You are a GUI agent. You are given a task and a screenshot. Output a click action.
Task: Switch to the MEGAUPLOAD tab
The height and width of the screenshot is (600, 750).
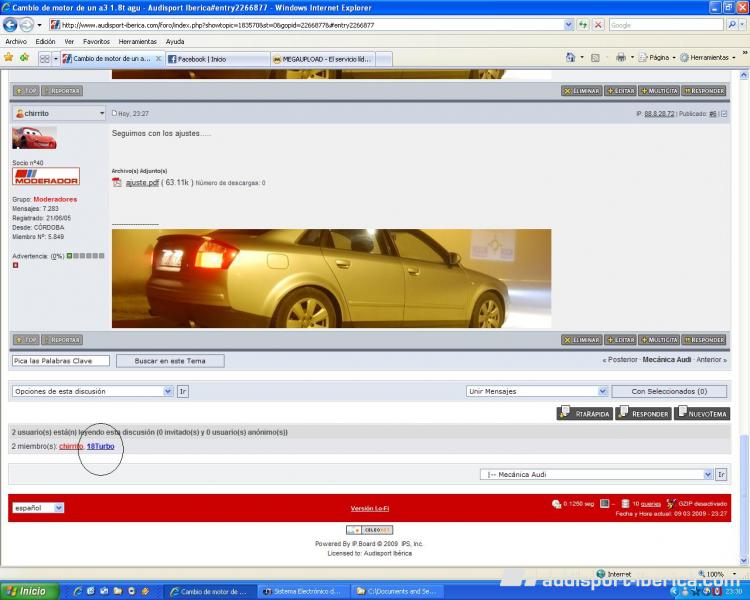[x=323, y=59]
